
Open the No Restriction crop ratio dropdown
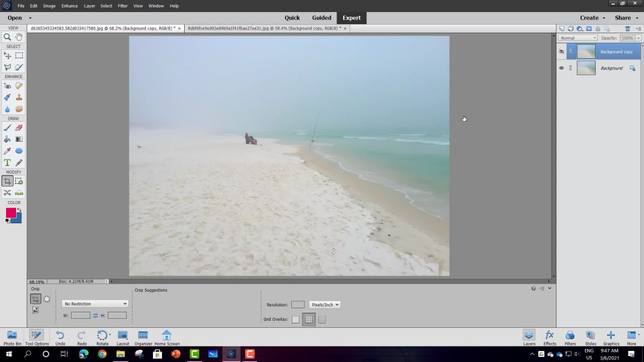point(95,304)
